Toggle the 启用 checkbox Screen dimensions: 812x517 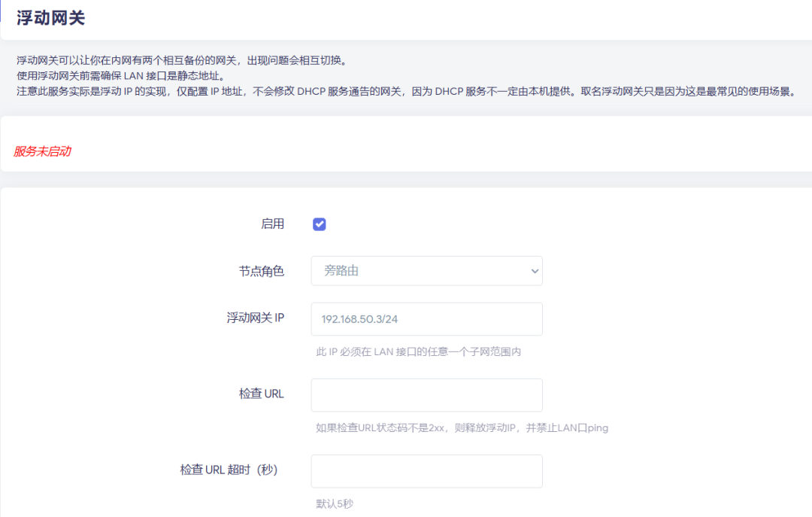[320, 224]
